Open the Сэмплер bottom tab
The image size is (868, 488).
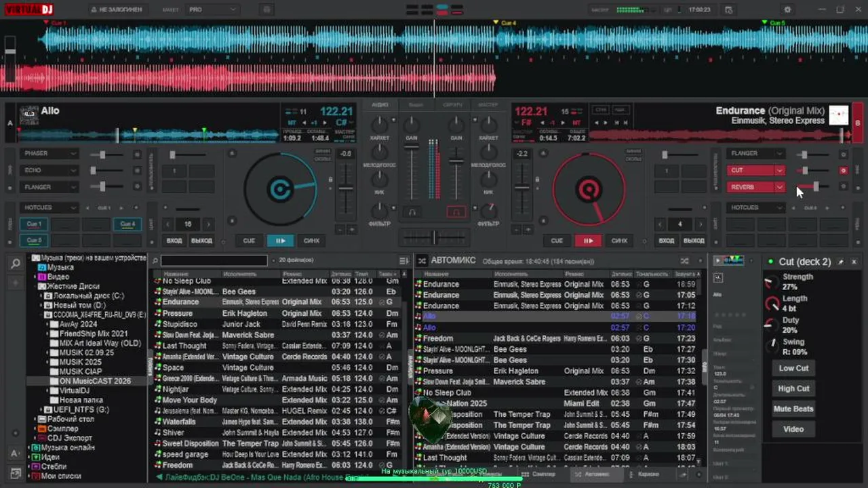click(x=538, y=474)
